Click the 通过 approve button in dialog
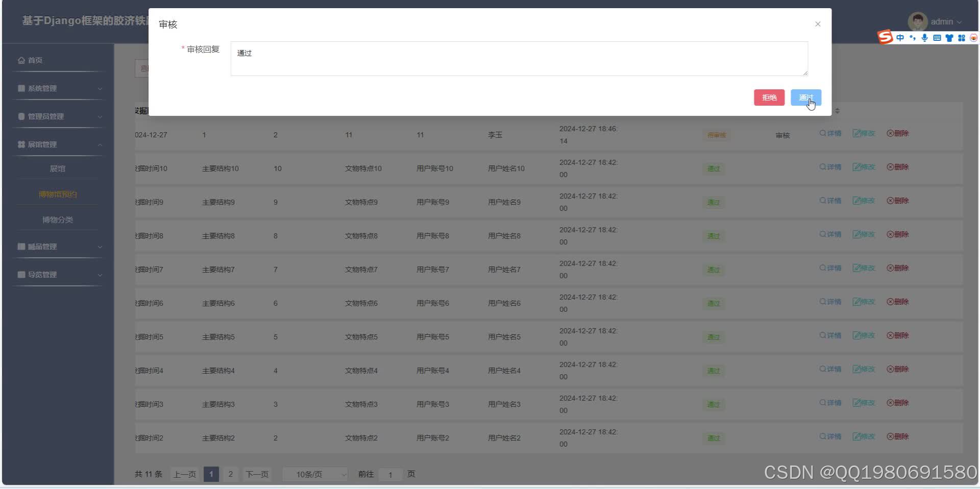The height and width of the screenshot is (489, 980). (x=805, y=97)
